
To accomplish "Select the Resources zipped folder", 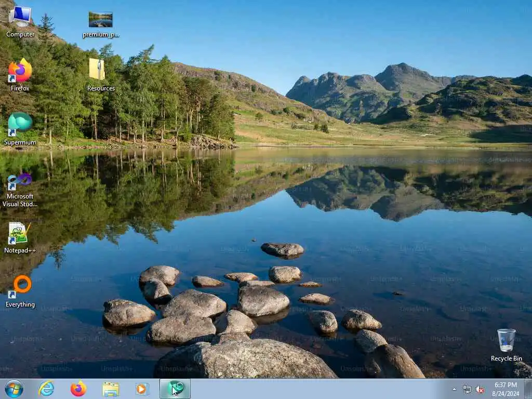I will click(x=101, y=75).
